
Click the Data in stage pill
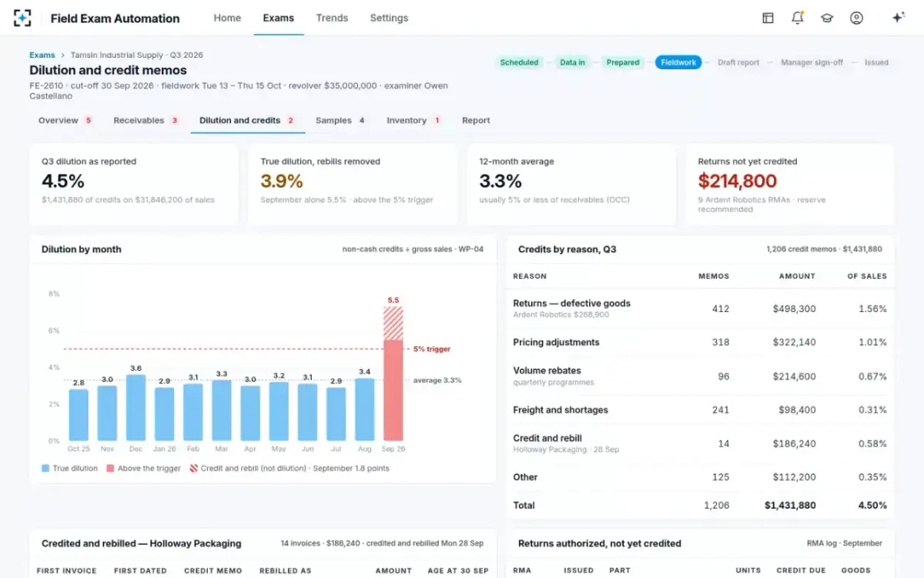click(572, 62)
